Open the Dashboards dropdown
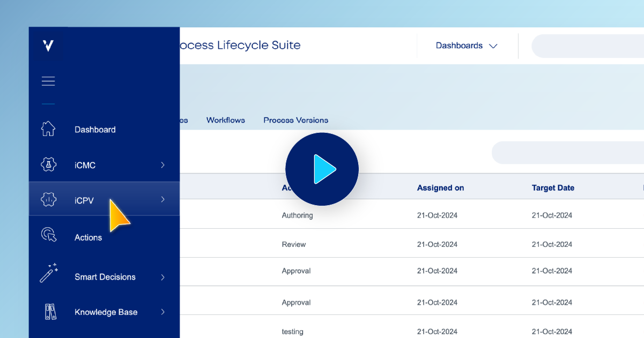 [x=466, y=46]
